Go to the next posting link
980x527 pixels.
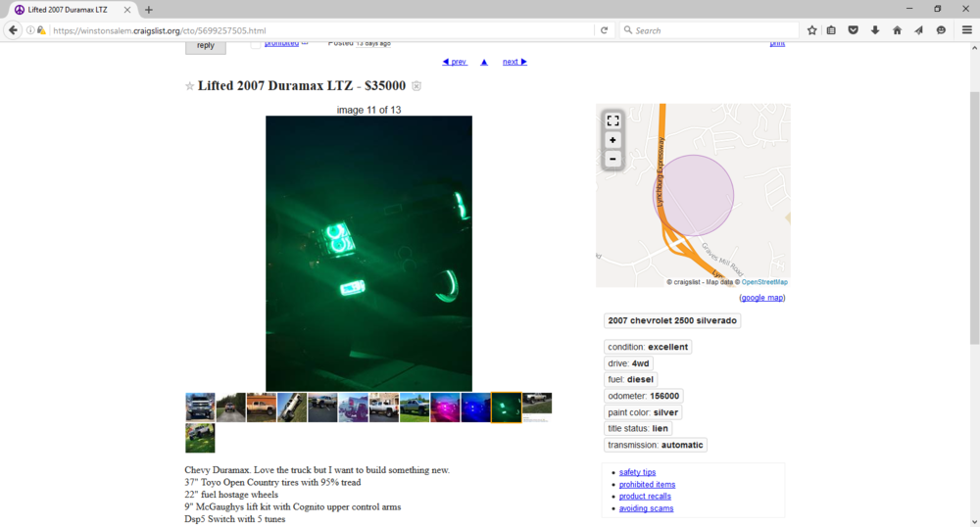[x=514, y=62]
